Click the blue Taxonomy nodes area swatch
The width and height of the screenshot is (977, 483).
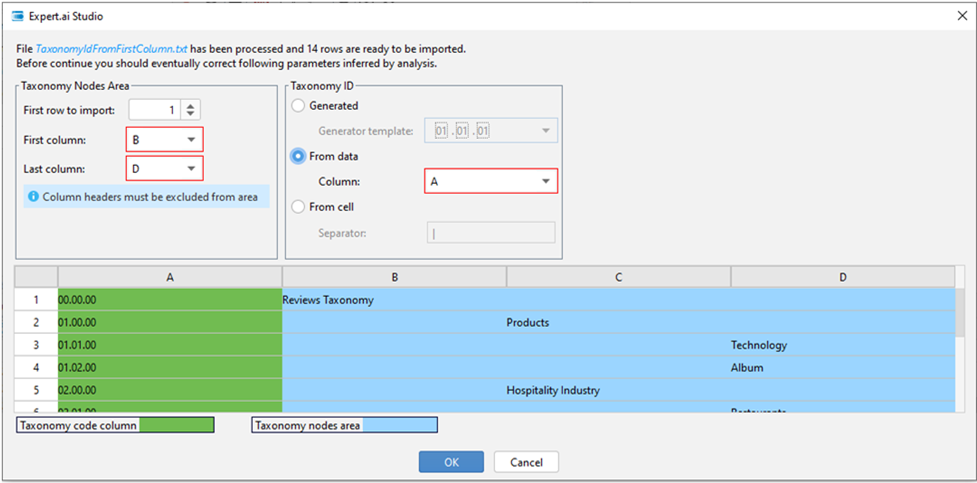click(399, 425)
